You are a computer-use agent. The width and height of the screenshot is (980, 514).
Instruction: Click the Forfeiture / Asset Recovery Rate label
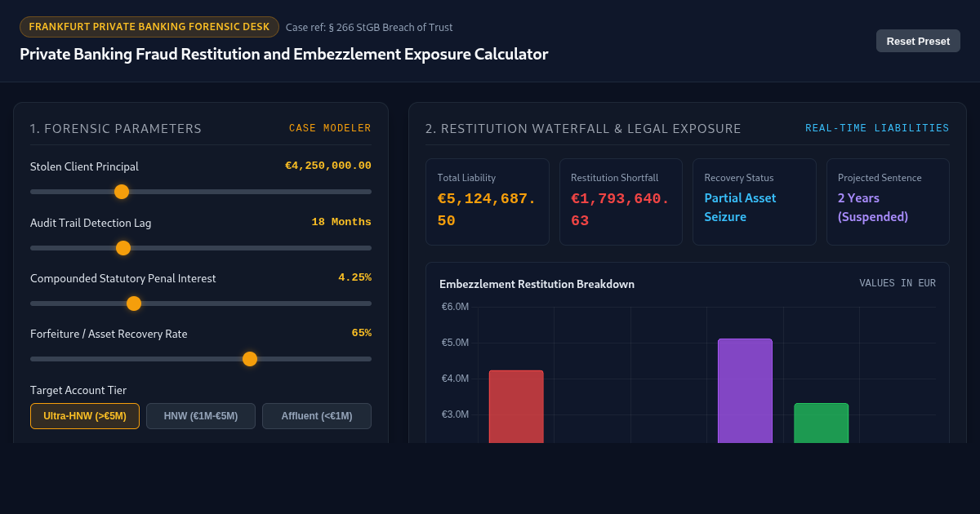pyautogui.click(x=109, y=334)
